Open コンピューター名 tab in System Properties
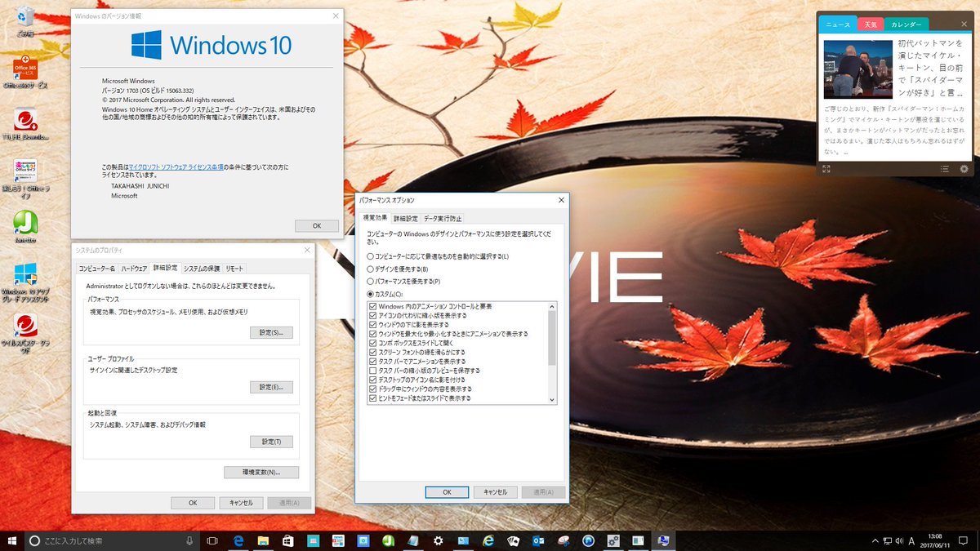 96,268
